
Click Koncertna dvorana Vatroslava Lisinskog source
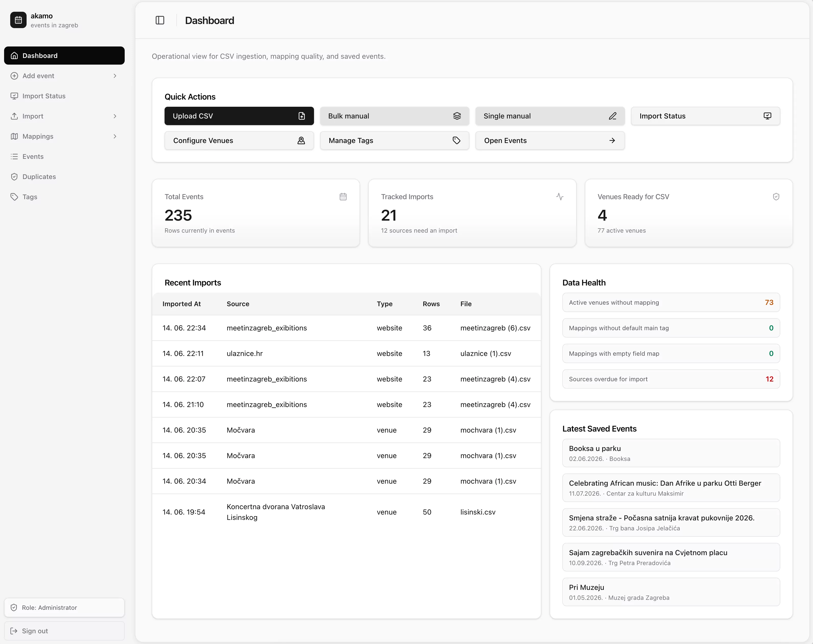[276, 512]
